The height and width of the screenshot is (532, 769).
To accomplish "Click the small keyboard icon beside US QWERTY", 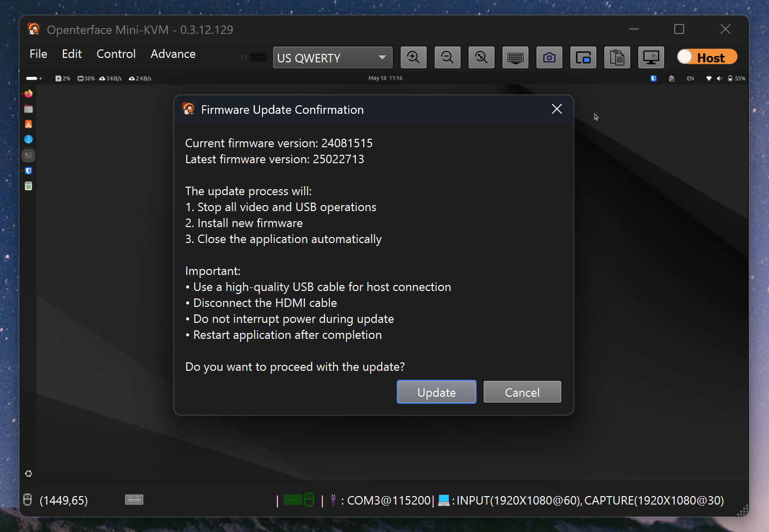I will (258, 57).
